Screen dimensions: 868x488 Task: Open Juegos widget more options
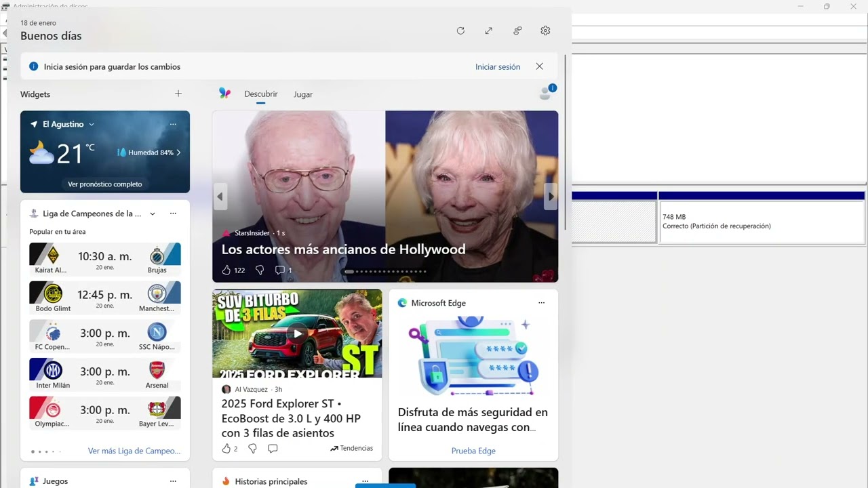click(x=173, y=481)
